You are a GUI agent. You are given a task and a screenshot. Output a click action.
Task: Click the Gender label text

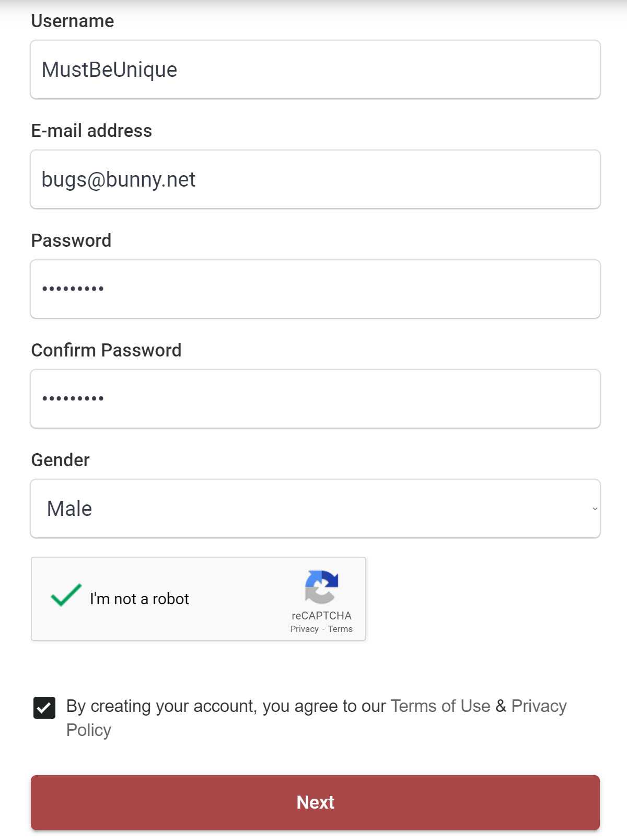pos(61,460)
